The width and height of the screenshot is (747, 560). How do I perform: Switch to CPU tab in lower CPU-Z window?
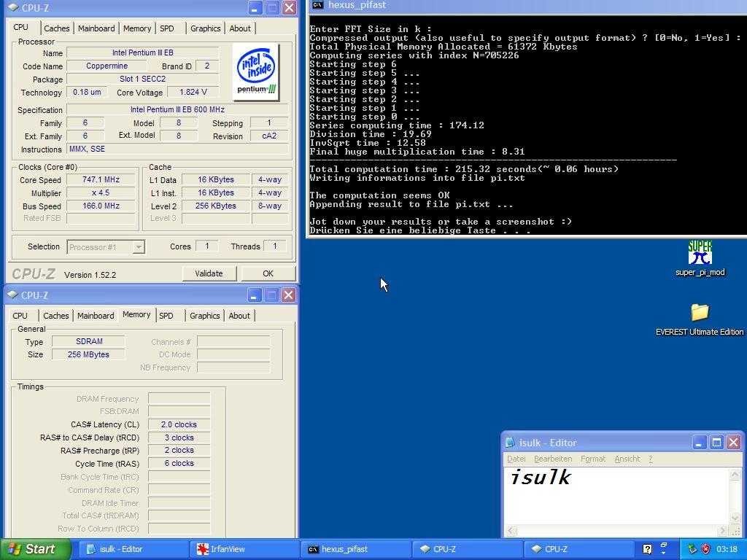coord(20,316)
